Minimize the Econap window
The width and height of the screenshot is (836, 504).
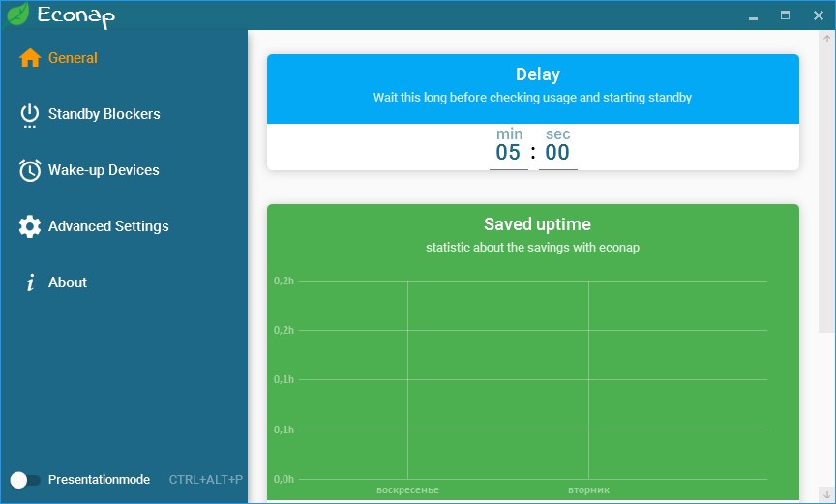pos(753,16)
